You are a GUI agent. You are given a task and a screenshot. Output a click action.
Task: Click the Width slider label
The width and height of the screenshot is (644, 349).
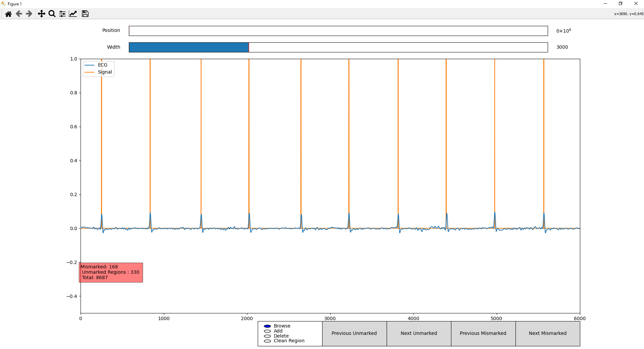[113, 47]
